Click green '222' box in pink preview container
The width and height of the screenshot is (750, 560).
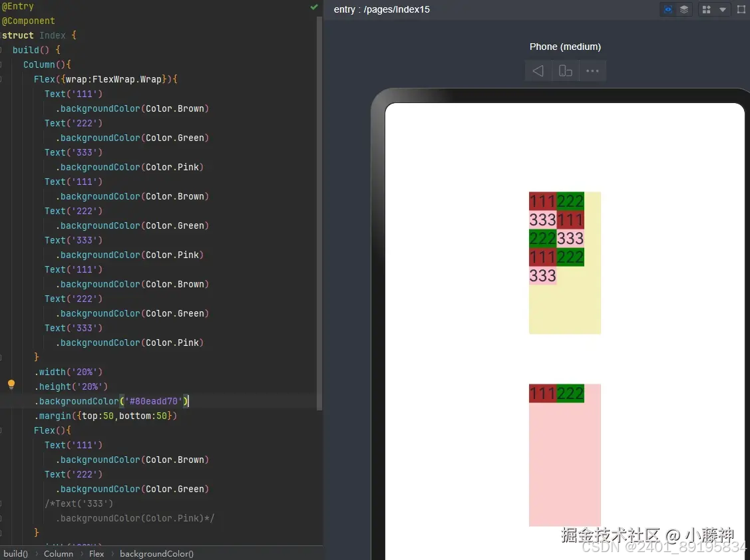point(570,394)
